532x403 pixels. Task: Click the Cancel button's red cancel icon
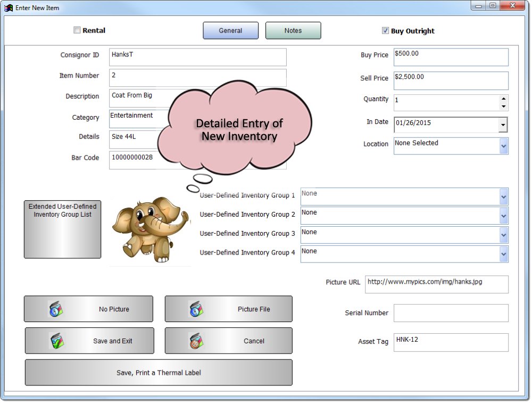196,341
